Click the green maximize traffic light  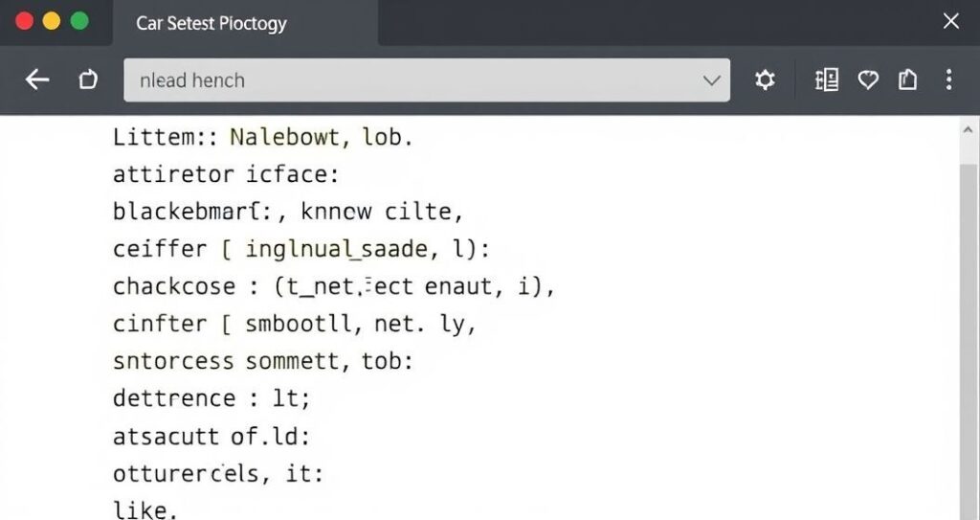[x=79, y=21]
